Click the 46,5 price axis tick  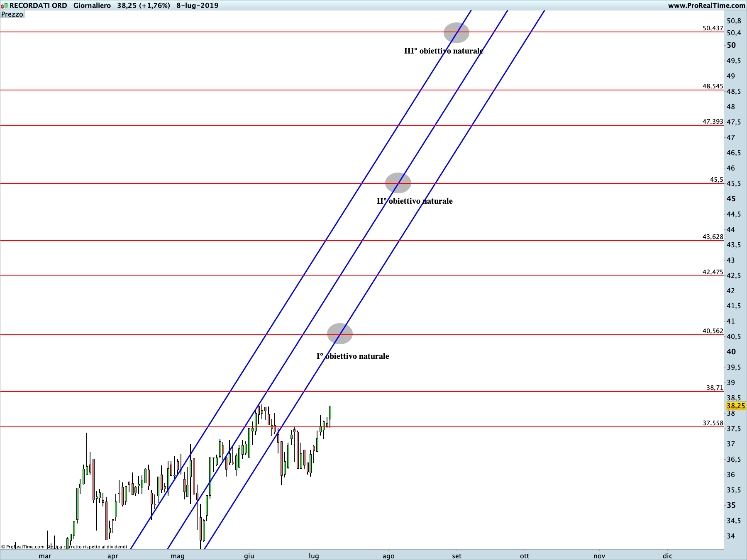point(734,153)
